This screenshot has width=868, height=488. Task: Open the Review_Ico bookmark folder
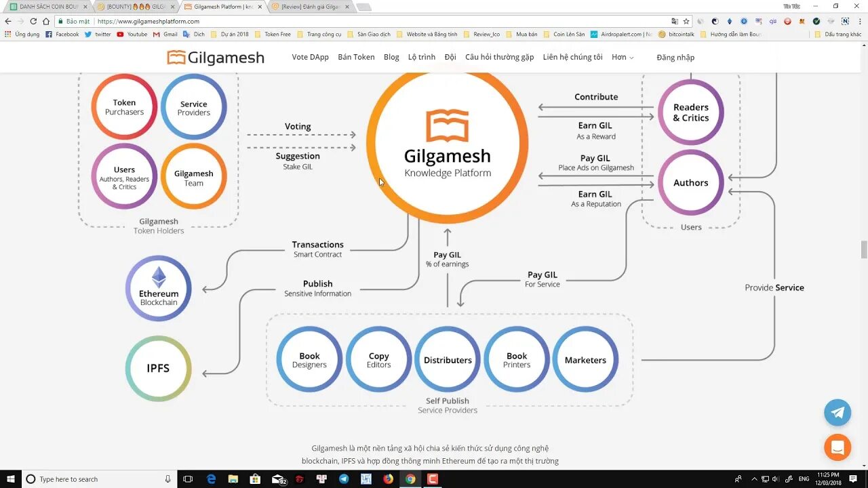click(481, 34)
